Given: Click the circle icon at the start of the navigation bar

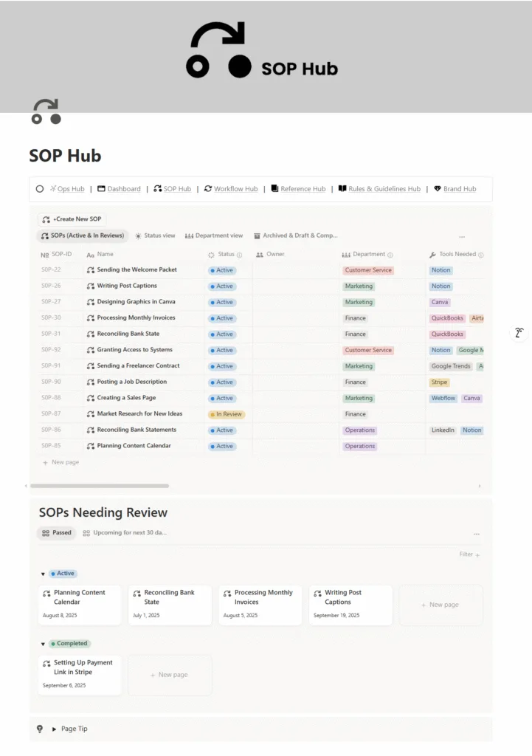Looking at the screenshot, I should (40, 189).
